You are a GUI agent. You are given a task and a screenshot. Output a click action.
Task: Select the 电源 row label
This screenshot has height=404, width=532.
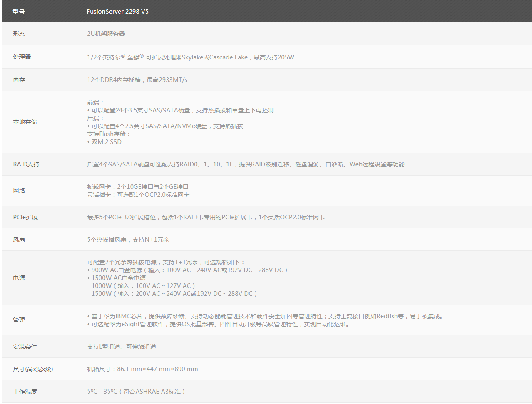pos(19,278)
